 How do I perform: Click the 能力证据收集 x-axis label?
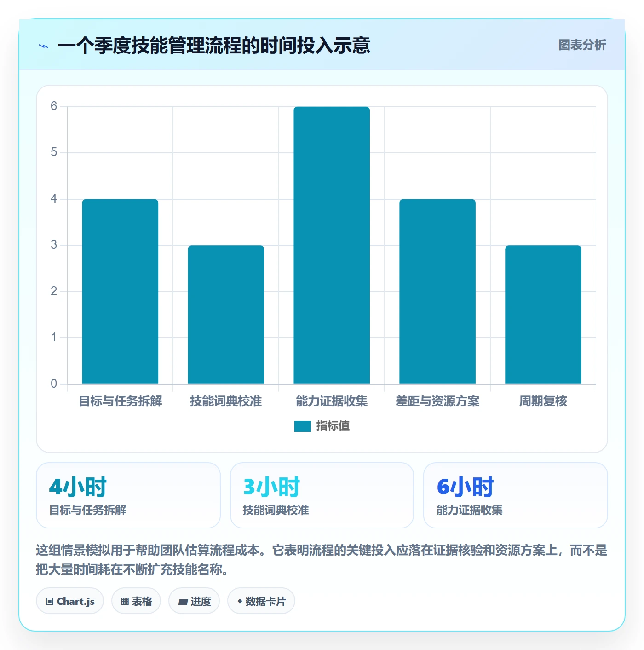[332, 401]
